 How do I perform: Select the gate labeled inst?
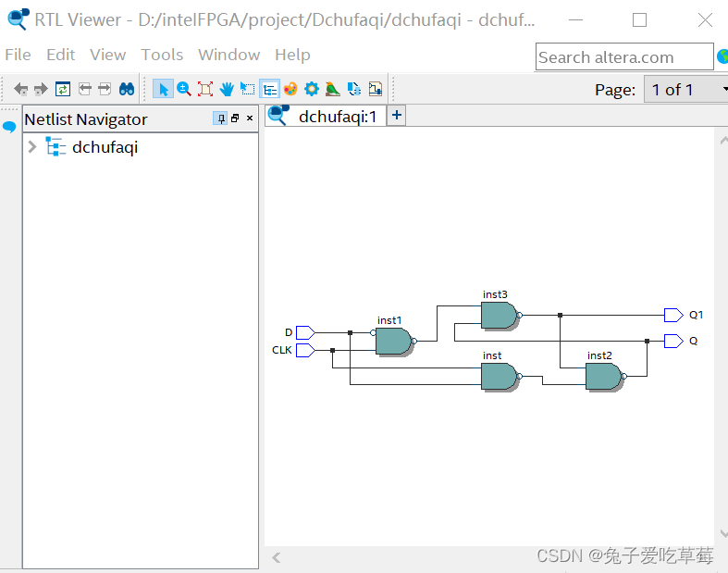click(500, 377)
